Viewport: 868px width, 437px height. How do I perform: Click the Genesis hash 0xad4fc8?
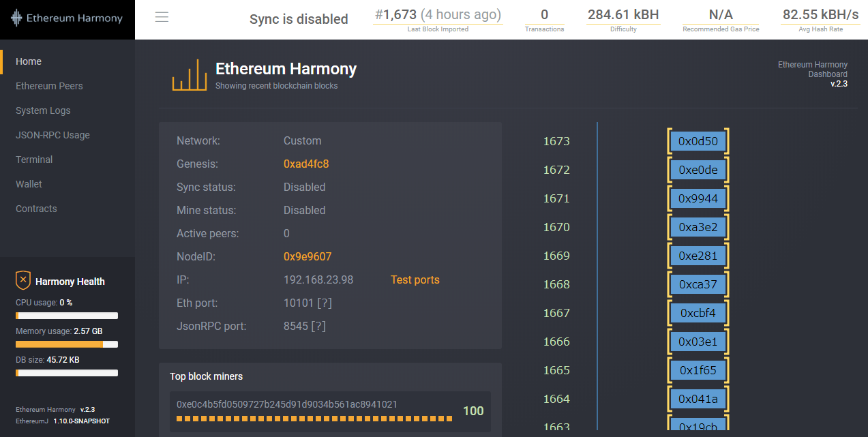[306, 164]
